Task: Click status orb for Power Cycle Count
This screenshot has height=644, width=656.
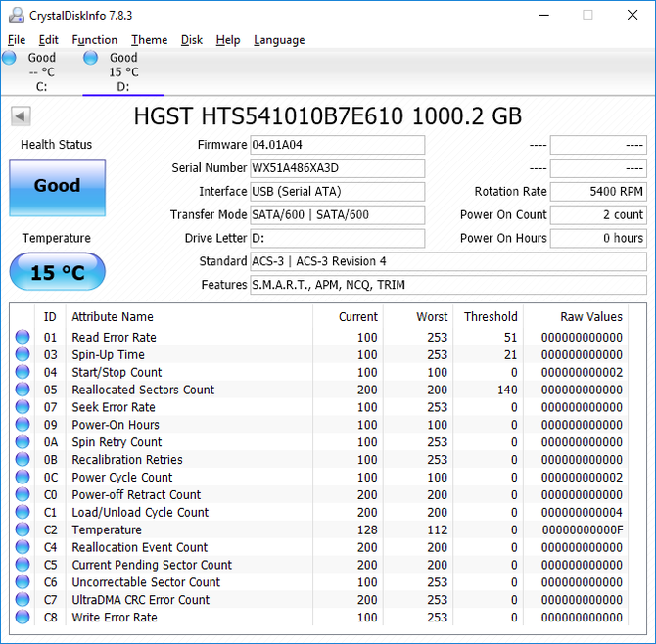Action: coord(23,477)
